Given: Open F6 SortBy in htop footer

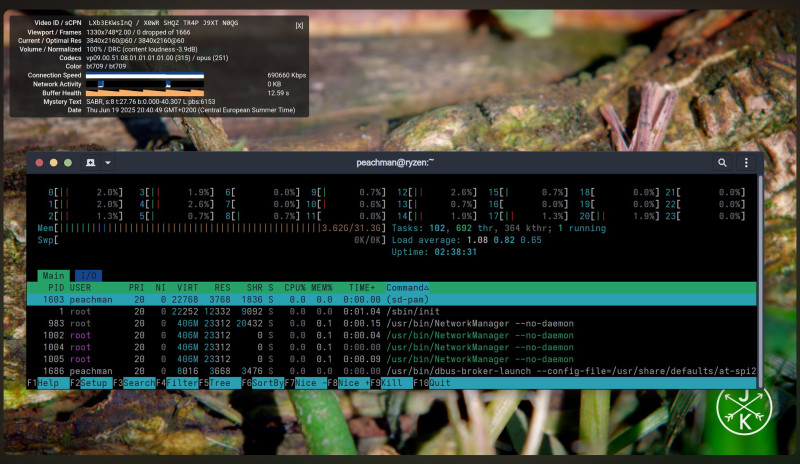Looking at the screenshot, I should pos(263,383).
